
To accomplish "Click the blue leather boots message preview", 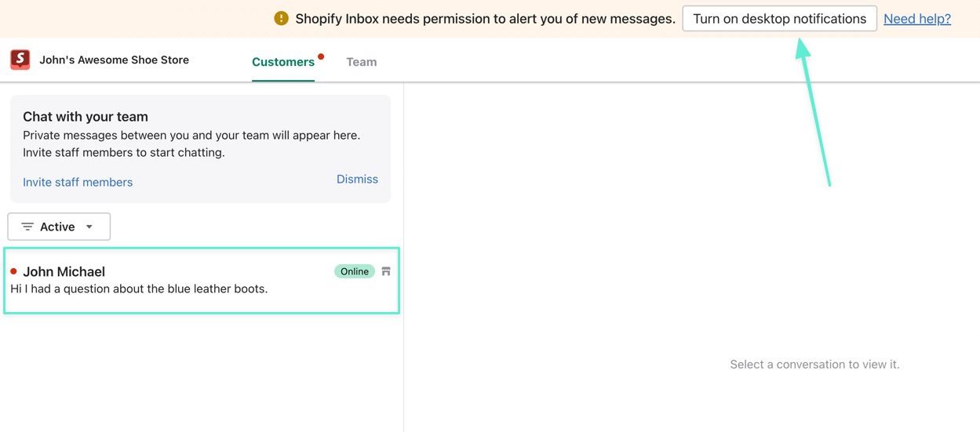I will (139, 289).
